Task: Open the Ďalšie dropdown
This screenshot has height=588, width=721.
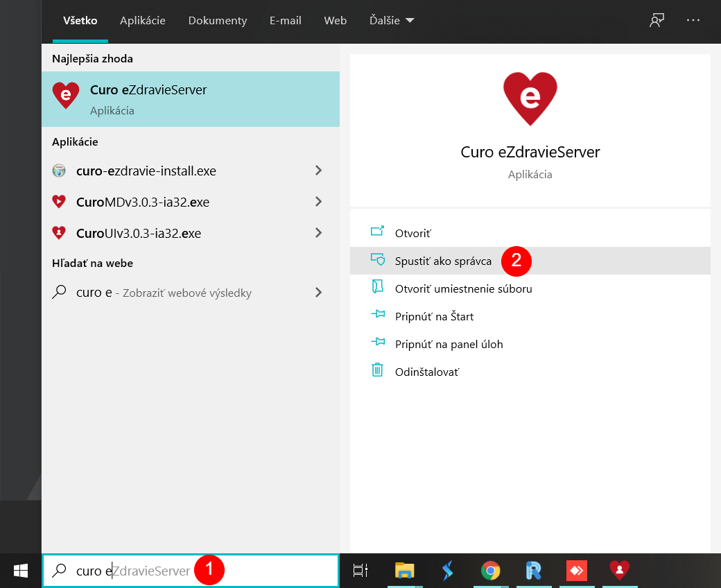Action: [392, 20]
